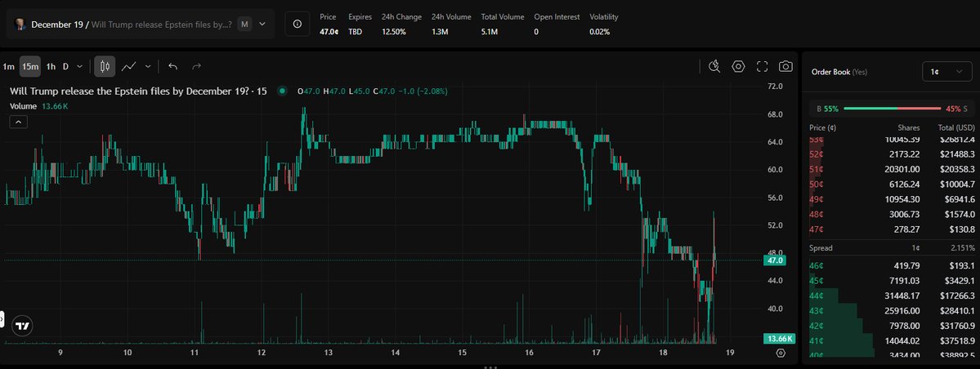
Task: Open quick search lightning magnifier icon
Action: pos(714,66)
